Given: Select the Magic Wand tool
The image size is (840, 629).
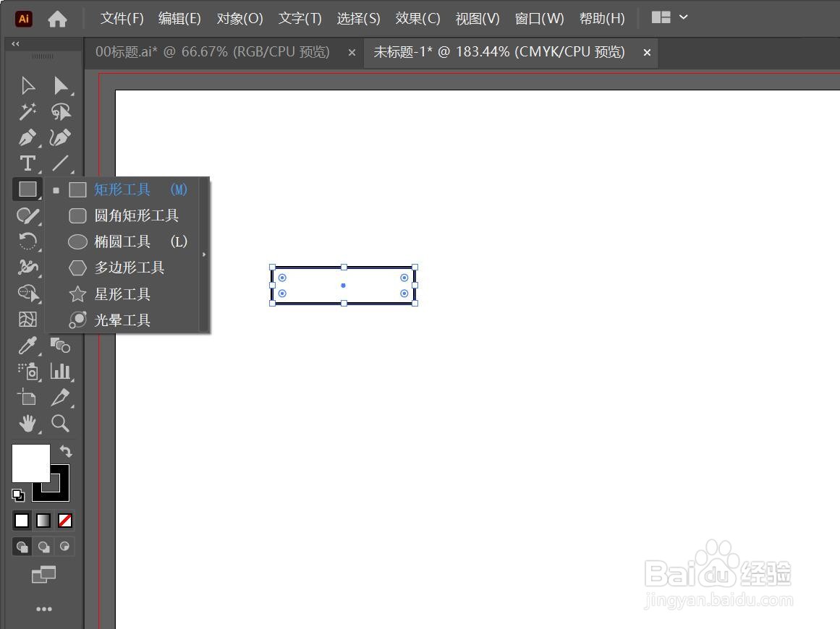Looking at the screenshot, I should click(x=28, y=111).
